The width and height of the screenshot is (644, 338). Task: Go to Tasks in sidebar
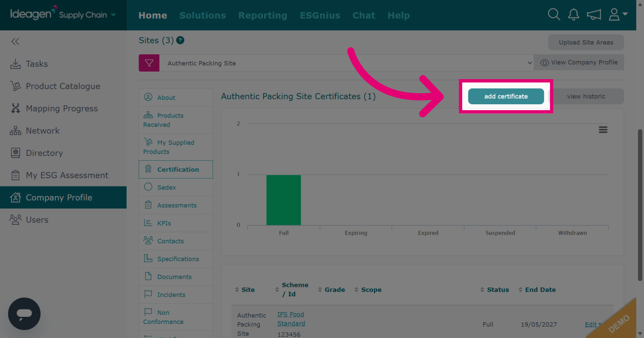63,64
